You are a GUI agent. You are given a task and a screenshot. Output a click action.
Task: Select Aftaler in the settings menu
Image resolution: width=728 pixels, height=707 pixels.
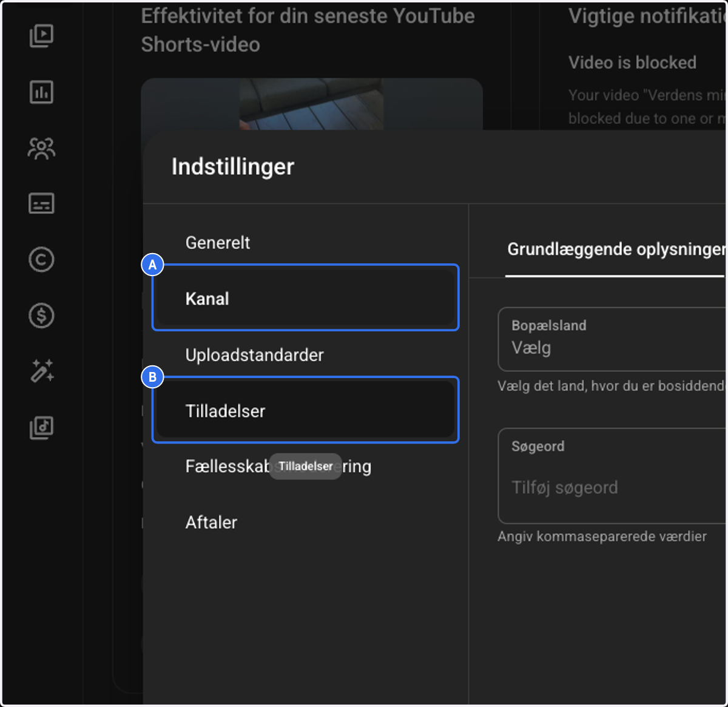[305, 523]
